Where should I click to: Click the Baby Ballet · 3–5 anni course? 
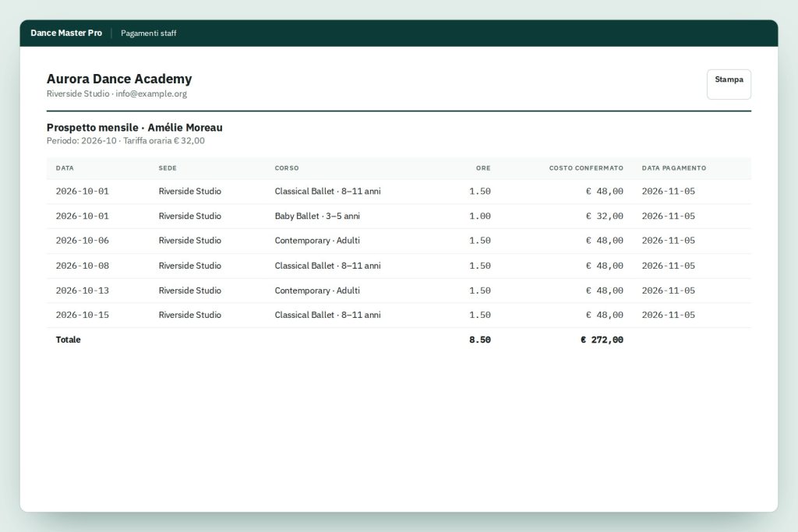coord(317,217)
